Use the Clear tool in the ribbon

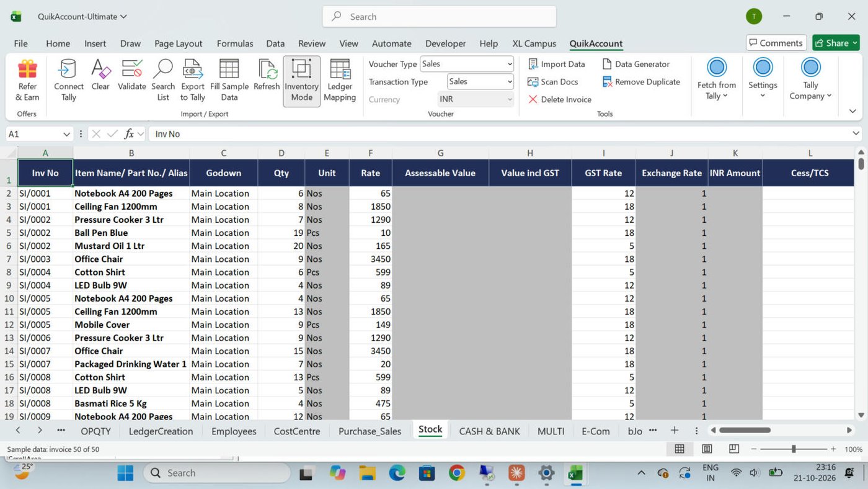pos(100,75)
